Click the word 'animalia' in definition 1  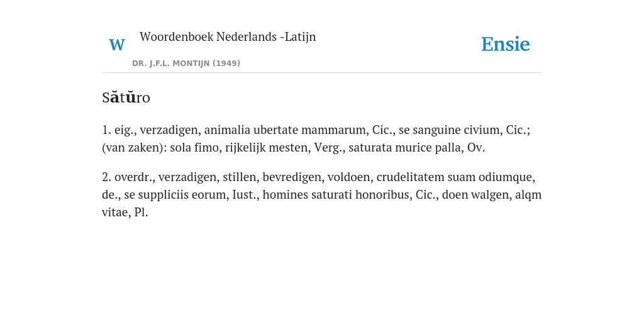coord(227,130)
